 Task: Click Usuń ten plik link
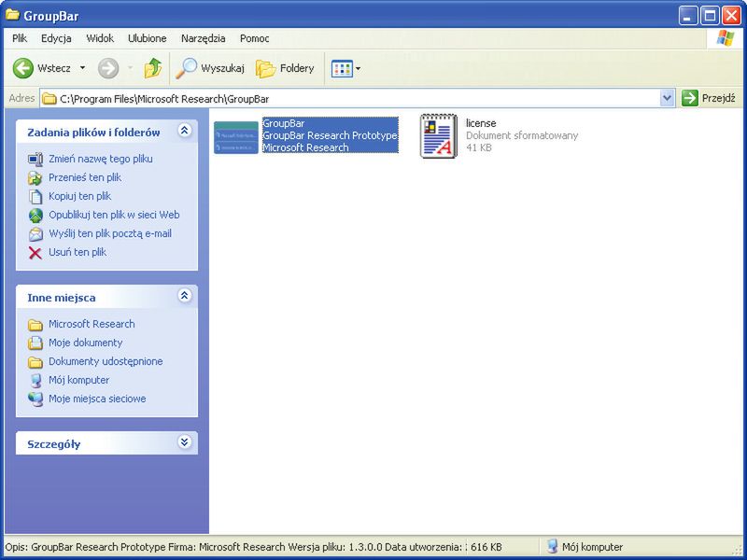78,252
